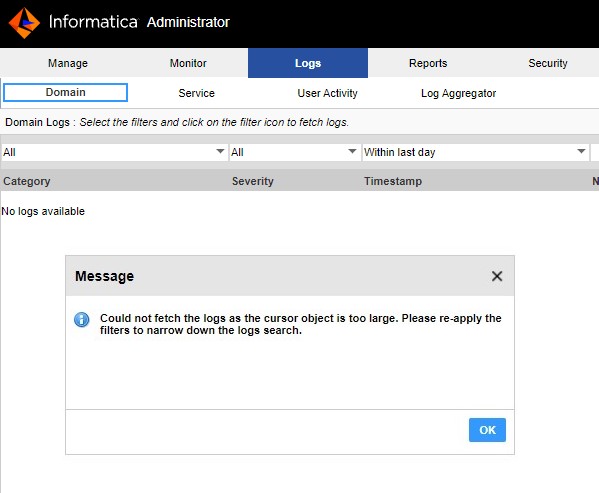Screen dimensions: 599x493
Task: Click the No logs available text
Action: (43, 211)
